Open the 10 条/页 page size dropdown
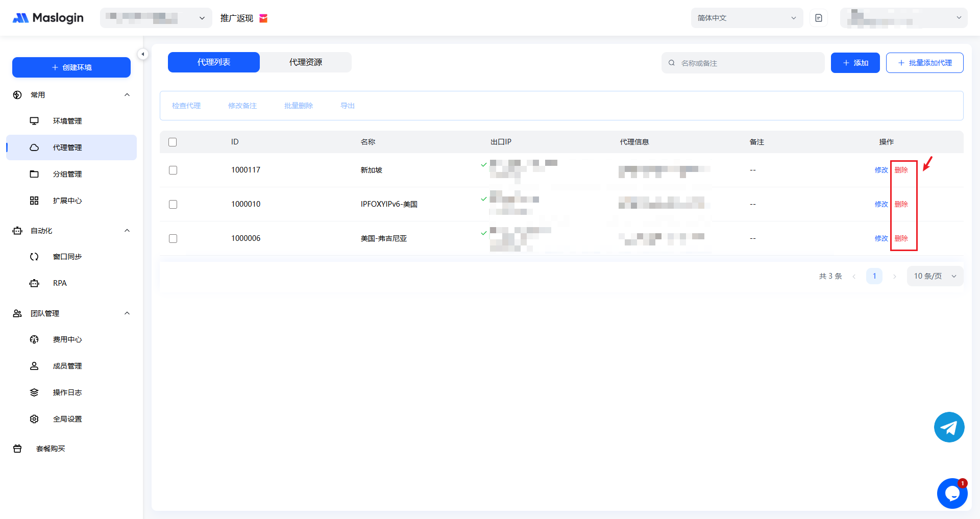The image size is (980, 519). click(935, 276)
